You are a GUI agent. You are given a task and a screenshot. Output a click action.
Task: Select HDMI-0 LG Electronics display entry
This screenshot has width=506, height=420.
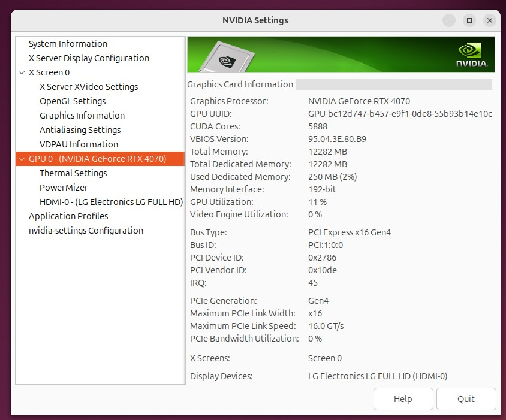[112, 202]
